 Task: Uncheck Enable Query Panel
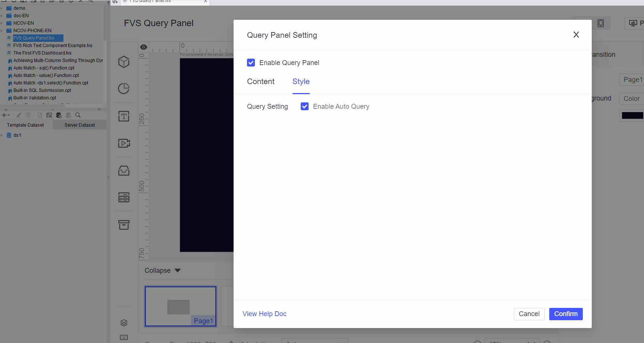(251, 62)
